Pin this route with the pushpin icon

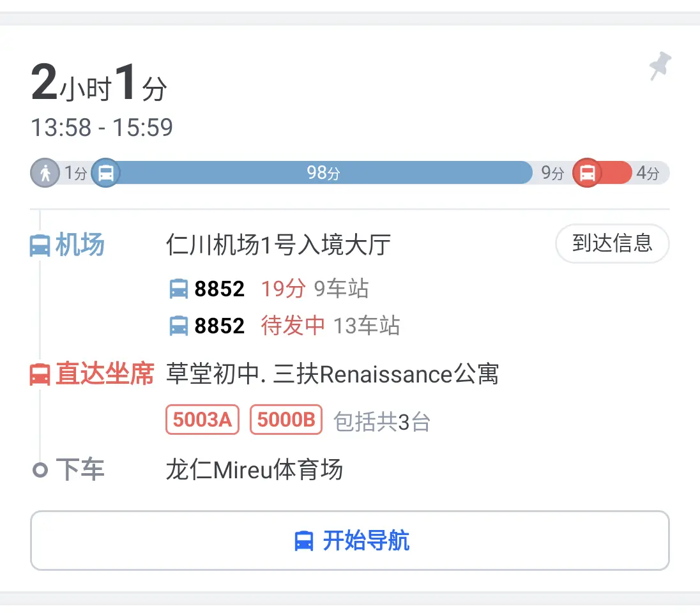coord(660,66)
